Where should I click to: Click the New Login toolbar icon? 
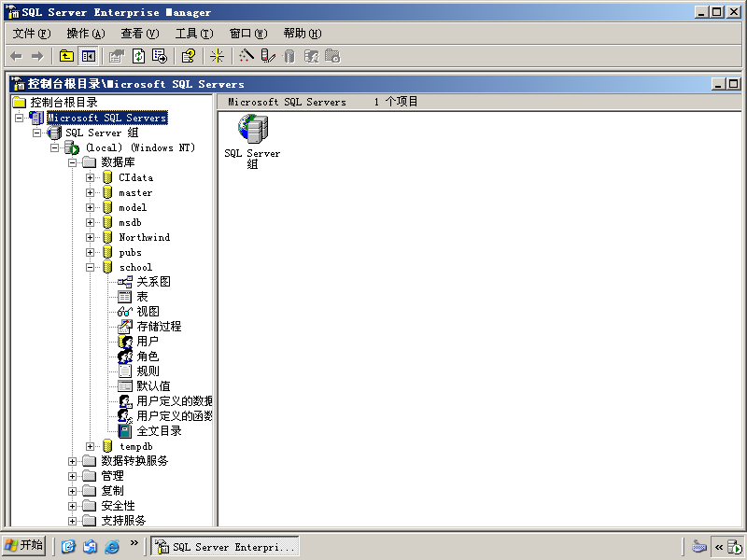click(312, 56)
